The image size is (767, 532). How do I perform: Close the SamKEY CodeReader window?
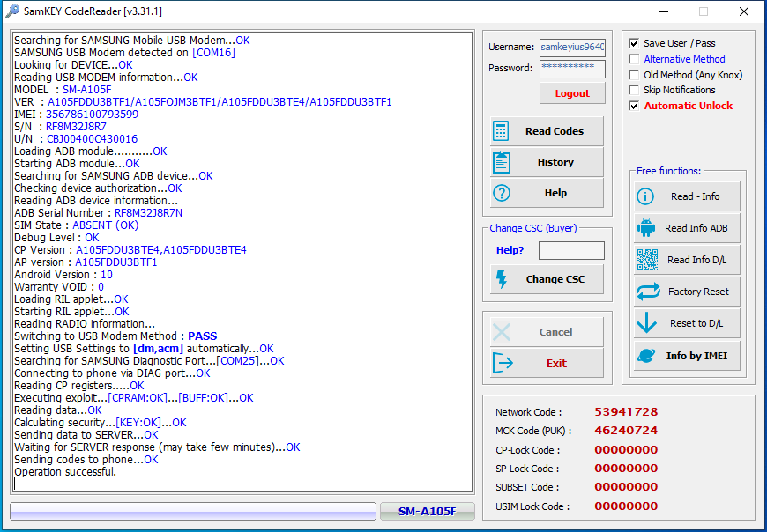click(744, 11)
